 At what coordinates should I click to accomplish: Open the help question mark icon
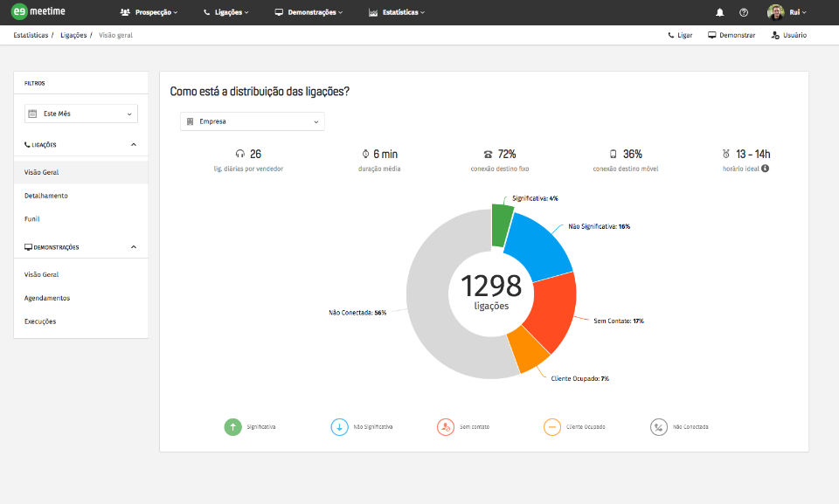pos(744,12)
